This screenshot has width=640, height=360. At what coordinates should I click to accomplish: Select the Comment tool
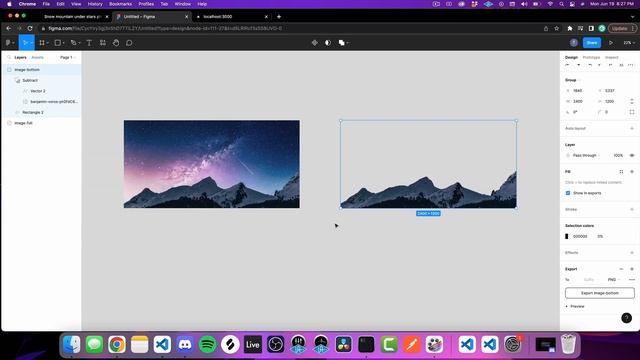[129, 42]
